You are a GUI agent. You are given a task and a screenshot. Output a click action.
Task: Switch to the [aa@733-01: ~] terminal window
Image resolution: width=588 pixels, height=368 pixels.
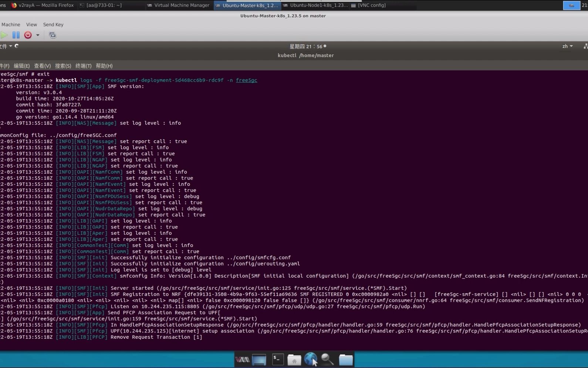pyautogui.click(x=101, y=5)
